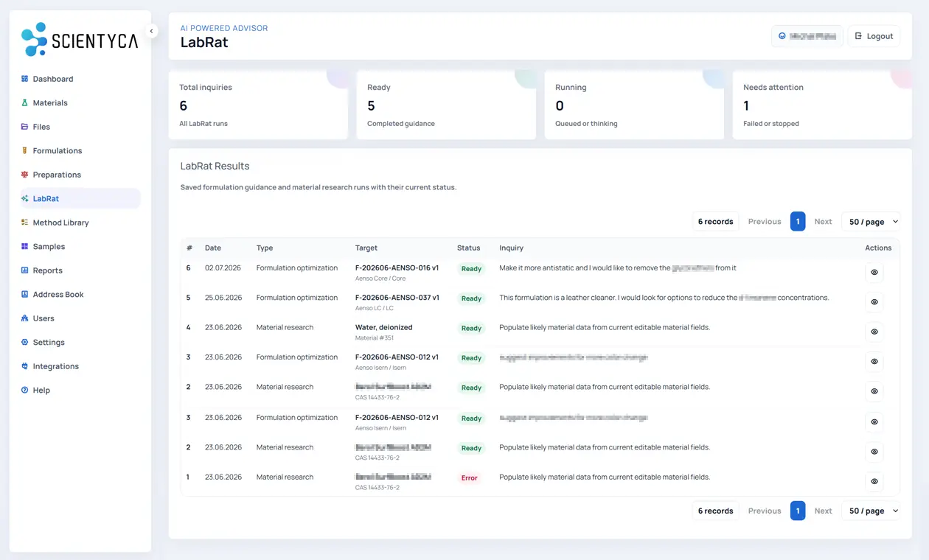This screenshot has height=560, width=929.
Task: Collapse the sidebar with the chevron button
Action: [151, 31]
